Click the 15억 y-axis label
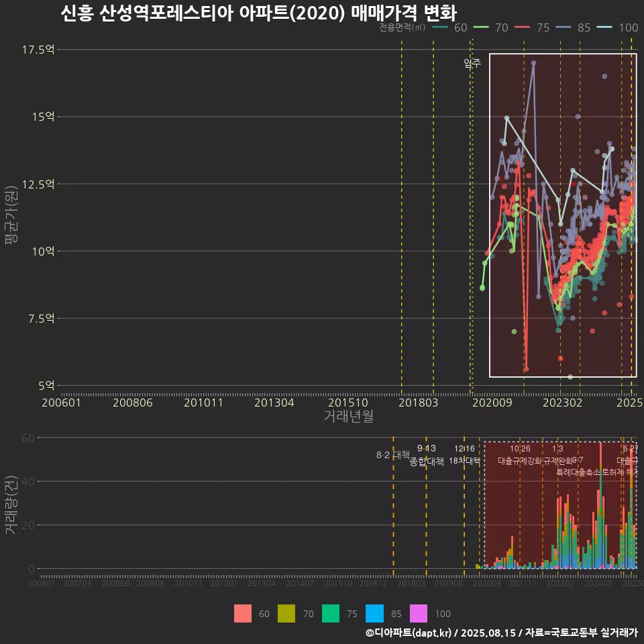The image size is (644, 644). (x=44, y=117)
